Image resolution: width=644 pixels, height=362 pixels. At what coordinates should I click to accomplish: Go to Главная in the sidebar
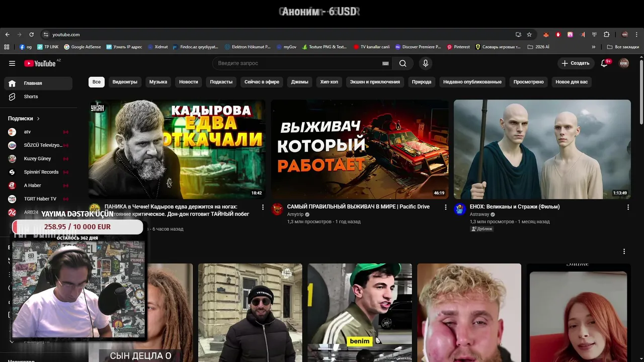click(38, 83)
